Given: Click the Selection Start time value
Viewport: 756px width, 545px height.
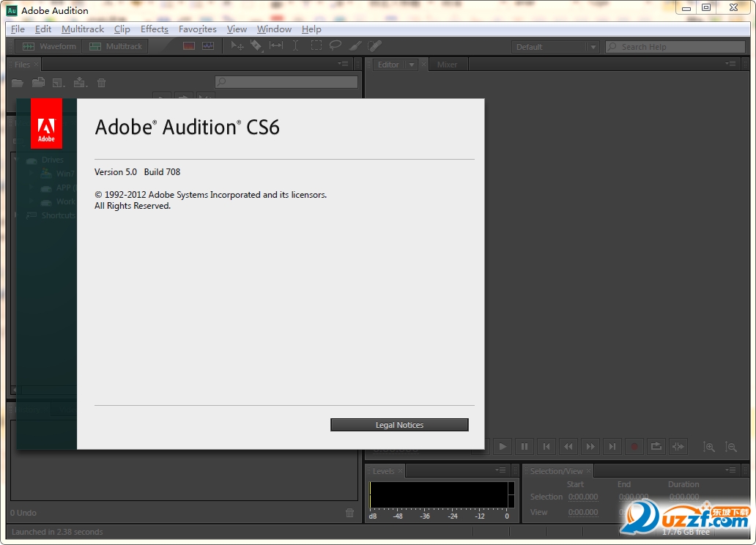Looking at the screenshot, I should (x=583, y=497).
